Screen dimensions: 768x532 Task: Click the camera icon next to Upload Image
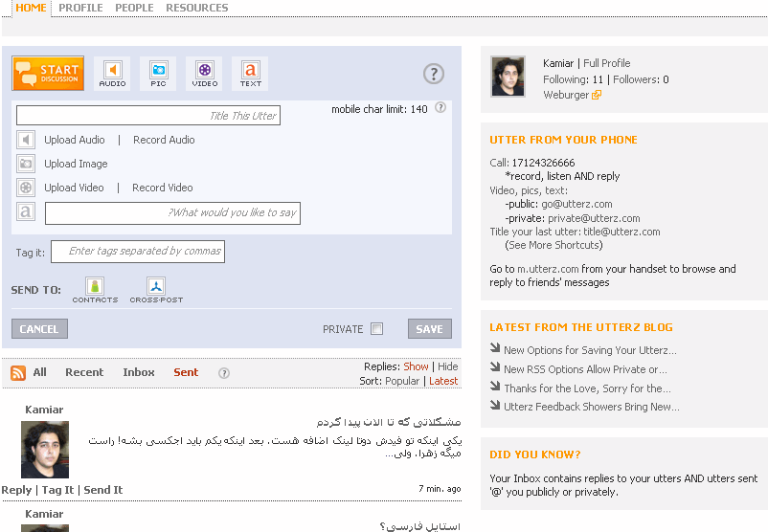(x=26, y=164)
